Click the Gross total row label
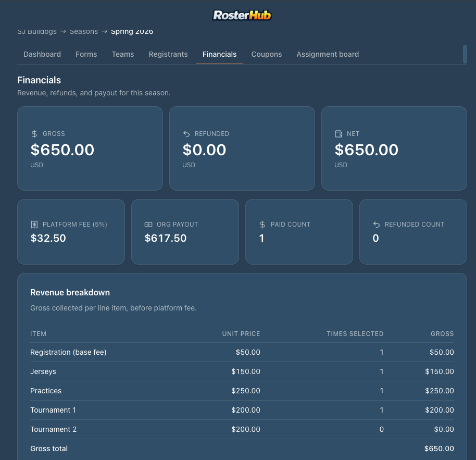This screenshot has height=460, width=476. tap(49, 449)
